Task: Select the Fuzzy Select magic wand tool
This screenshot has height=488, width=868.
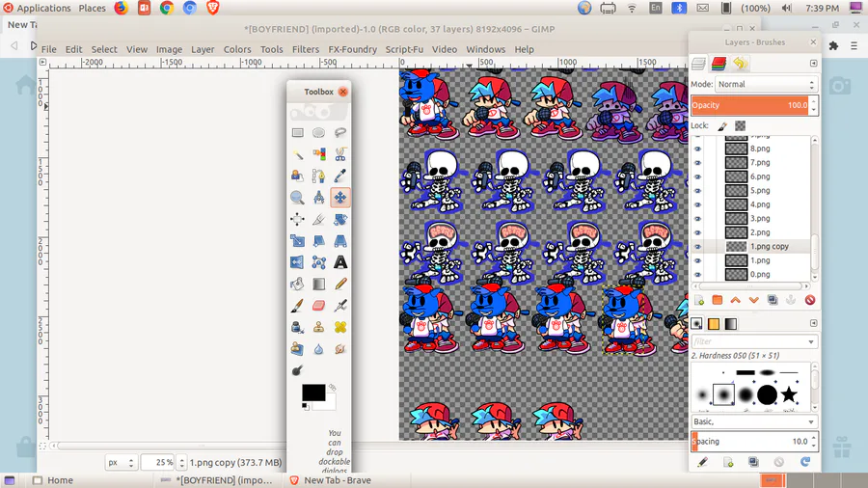Action: (x=297, y=154)
